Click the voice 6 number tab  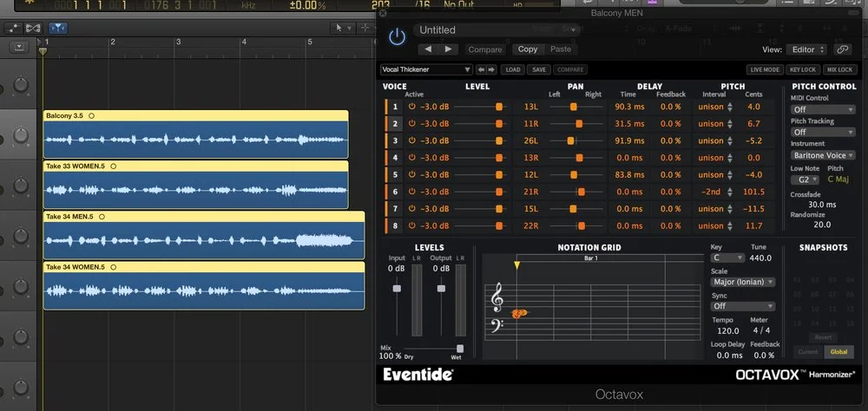[x=394, y=192]
